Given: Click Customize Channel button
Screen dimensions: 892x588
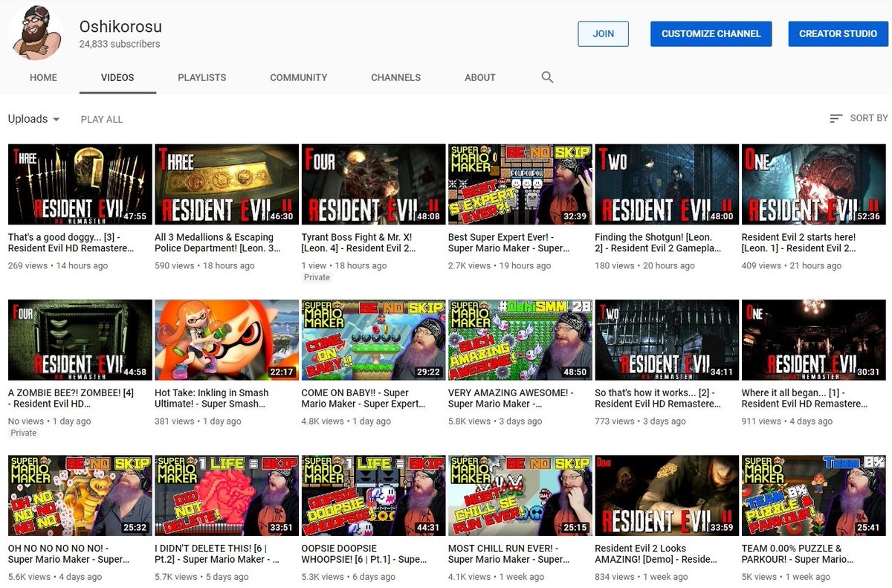Looking at the screenshot, I should pyautogui.click(x=711, y=33).
